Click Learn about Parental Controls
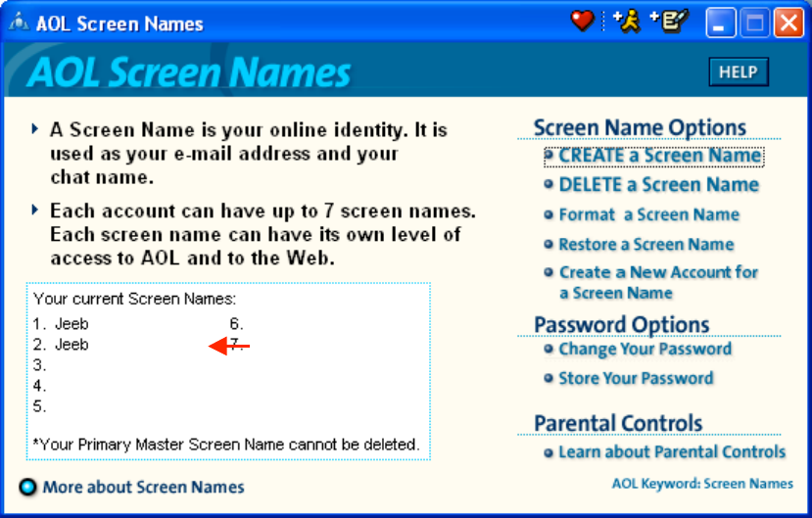Screen dimensions: 812x518 coord(672,451)
